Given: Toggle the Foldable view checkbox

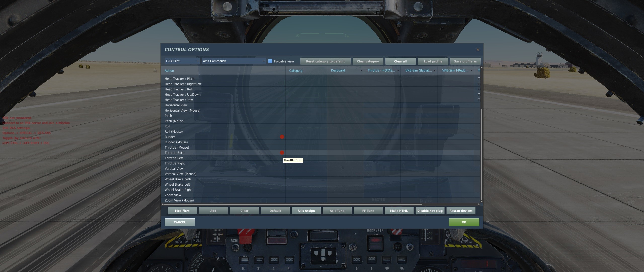Looking at the screenshot, I should (270, 61).
